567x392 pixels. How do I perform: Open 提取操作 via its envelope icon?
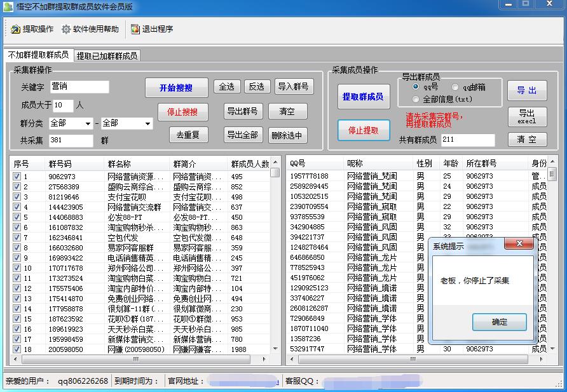point(15,29)
